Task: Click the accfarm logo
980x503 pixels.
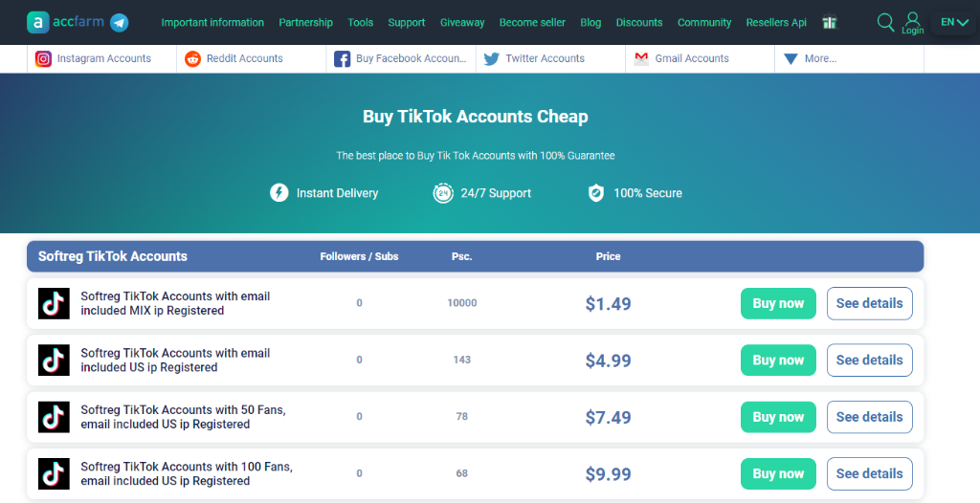Action: 67,23
